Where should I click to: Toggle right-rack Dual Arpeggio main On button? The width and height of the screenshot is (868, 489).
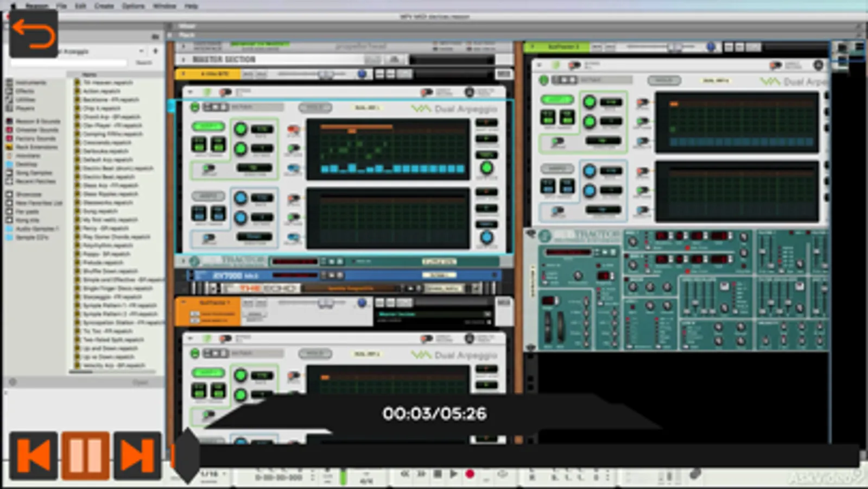pyautogui.click(x=544, y=80)
